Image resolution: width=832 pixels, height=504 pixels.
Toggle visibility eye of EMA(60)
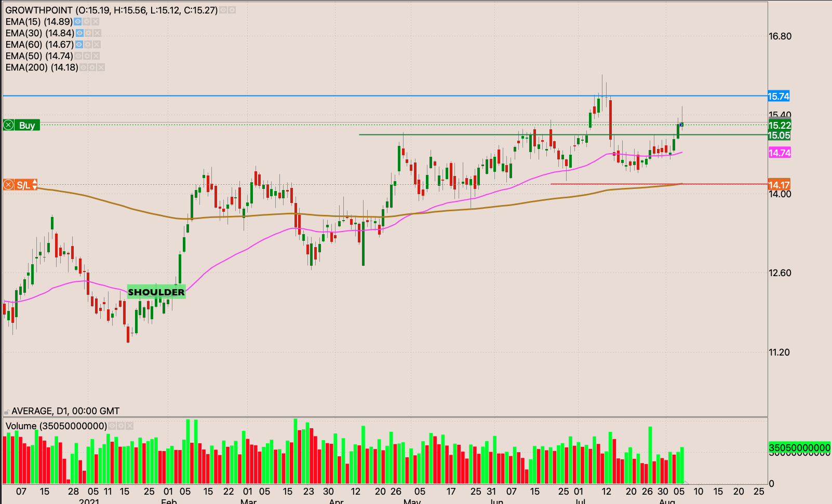pyautogui.click(x=79, y=45)
